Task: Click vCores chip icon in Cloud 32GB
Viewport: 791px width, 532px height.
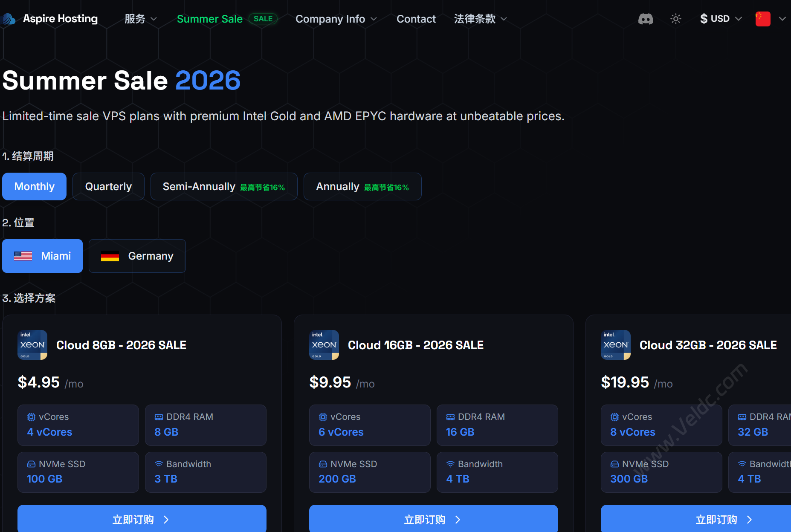Action: (x=614, y=417)
